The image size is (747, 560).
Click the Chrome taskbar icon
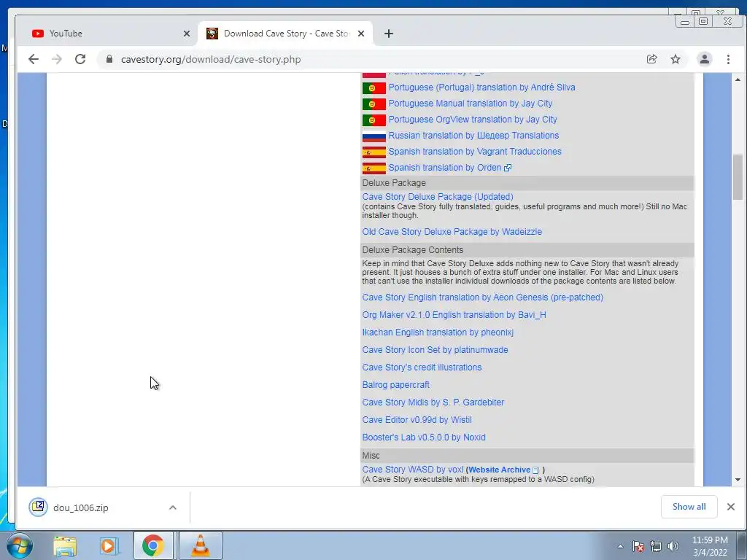153,545
